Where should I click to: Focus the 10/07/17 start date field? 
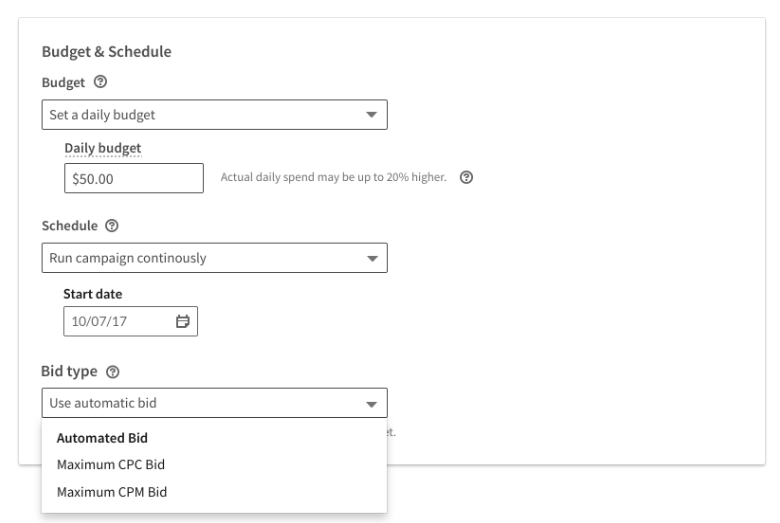tap(115, 322)
